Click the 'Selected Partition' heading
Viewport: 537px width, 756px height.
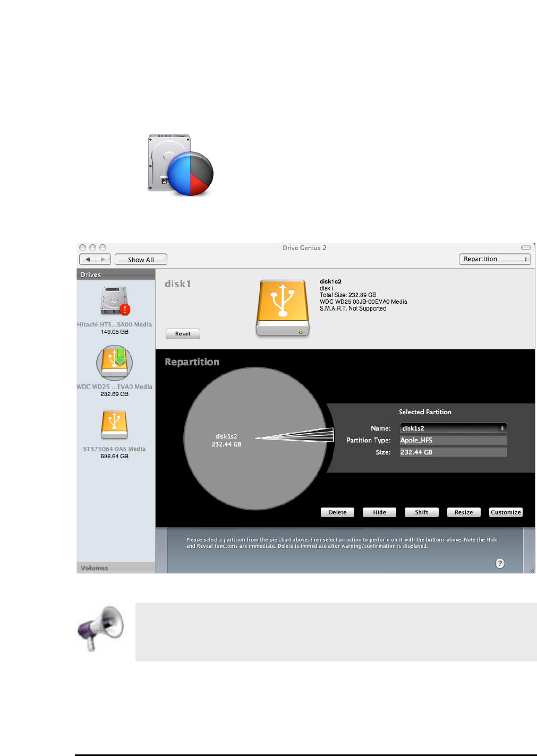(425, 412)
